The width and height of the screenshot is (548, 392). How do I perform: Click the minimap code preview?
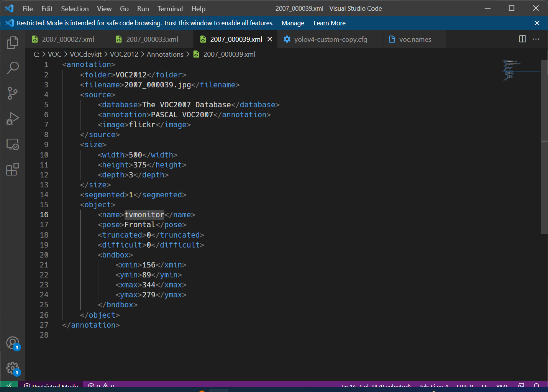512,70
